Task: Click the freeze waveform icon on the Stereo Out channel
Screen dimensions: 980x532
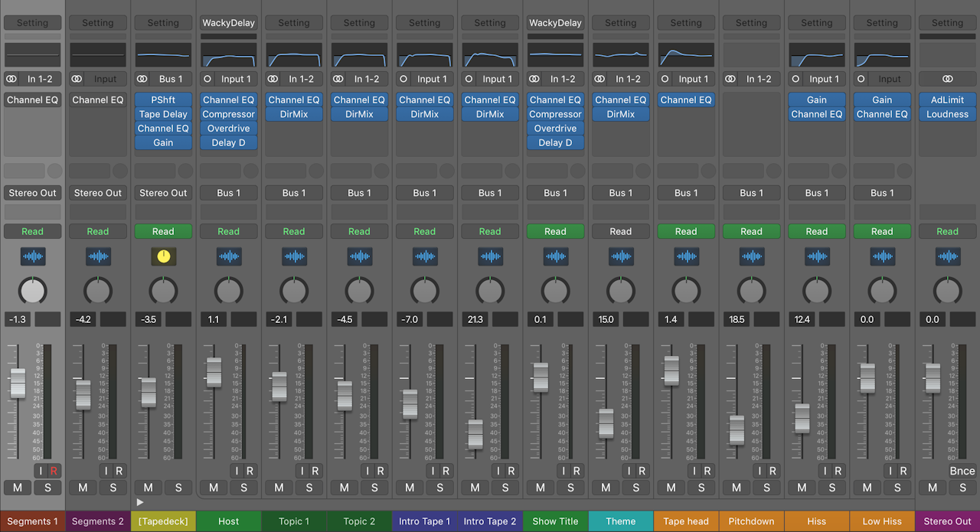Action: (x=947, y=256)
